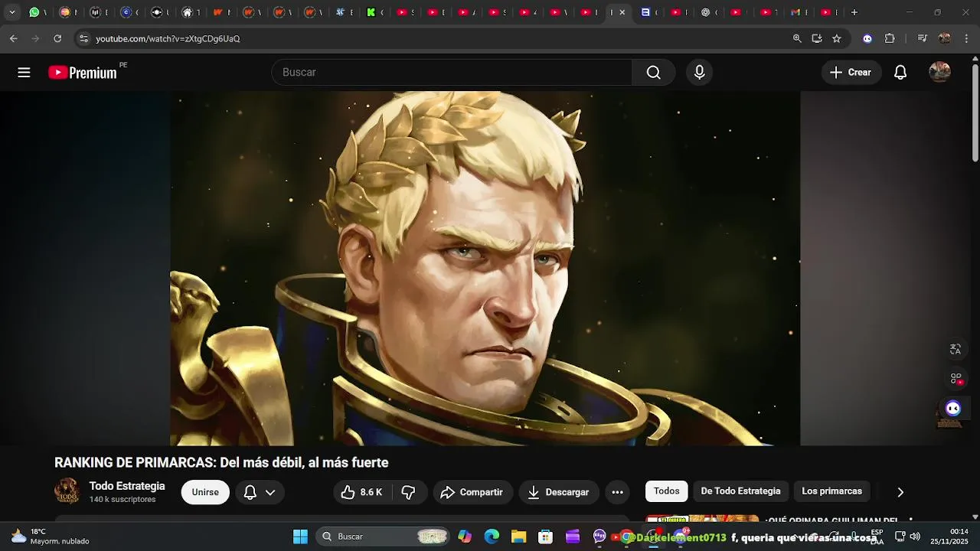Open the browser Extensions puzzle icon
Viewport: 980px width, 551px height.
coord(890,38)
